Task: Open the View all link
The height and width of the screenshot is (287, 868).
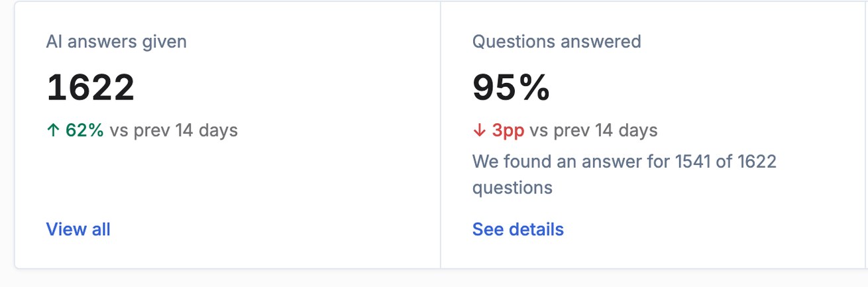Action: coord(78,229)
